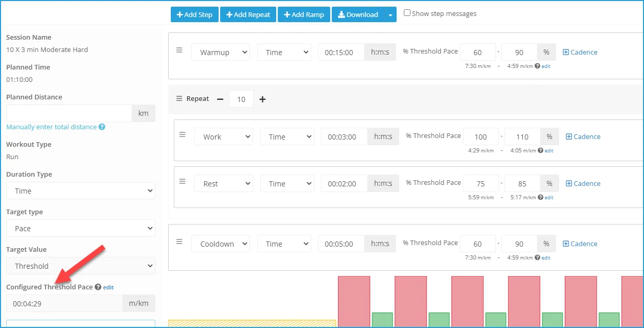The height and width of the screenshot is (328, 644).
Task: Open the edit link next to Configured Threshold Pace
Action: 109,287
